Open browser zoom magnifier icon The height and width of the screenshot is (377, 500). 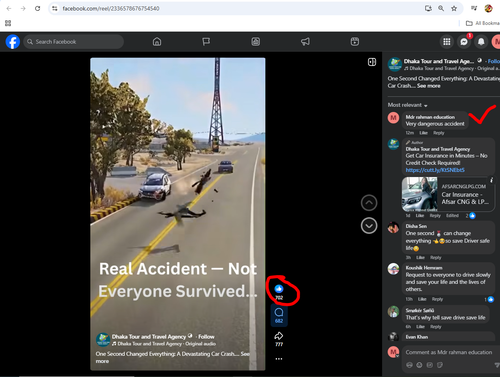(441, 8)
